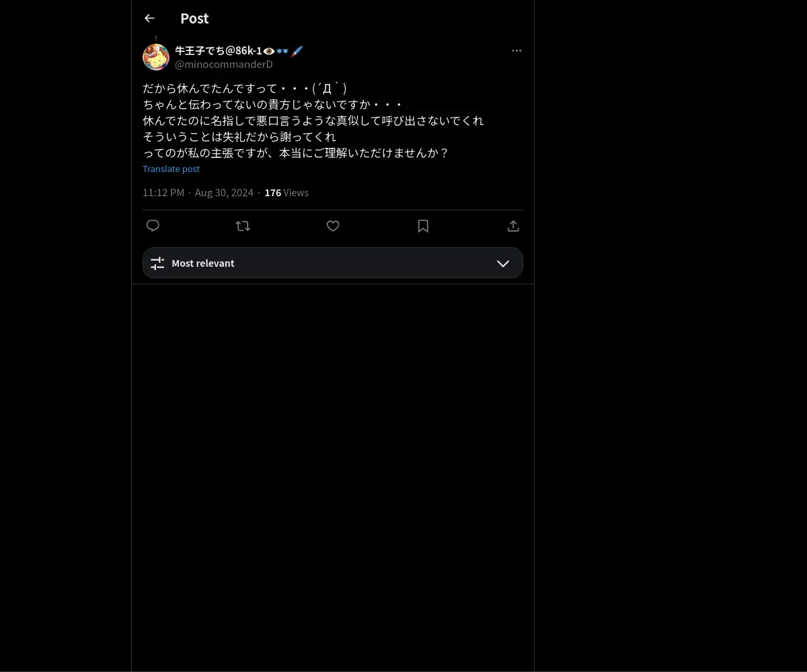
Task: Select the Post header title
Action: tap(194, 18)
